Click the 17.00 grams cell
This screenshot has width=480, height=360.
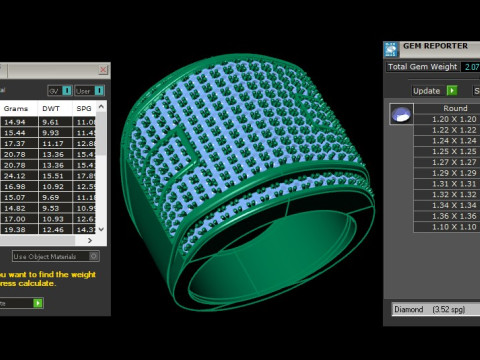19,219
